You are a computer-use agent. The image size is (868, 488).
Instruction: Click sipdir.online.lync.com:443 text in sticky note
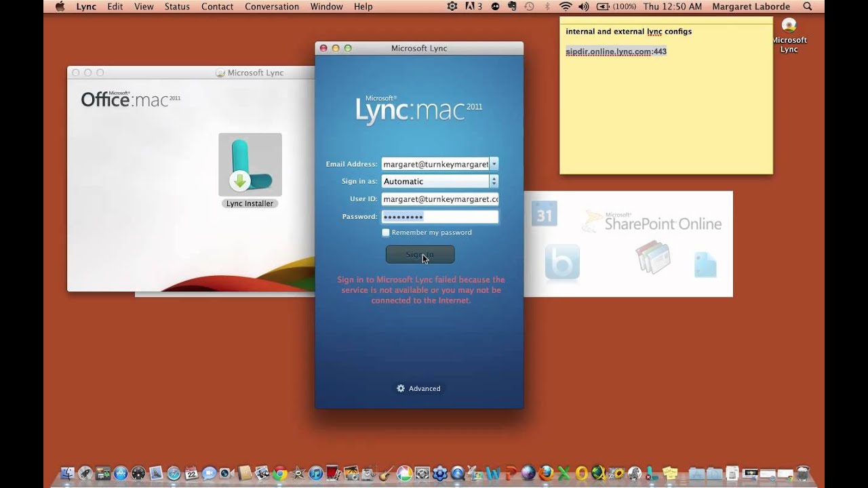tap(616, 52)
